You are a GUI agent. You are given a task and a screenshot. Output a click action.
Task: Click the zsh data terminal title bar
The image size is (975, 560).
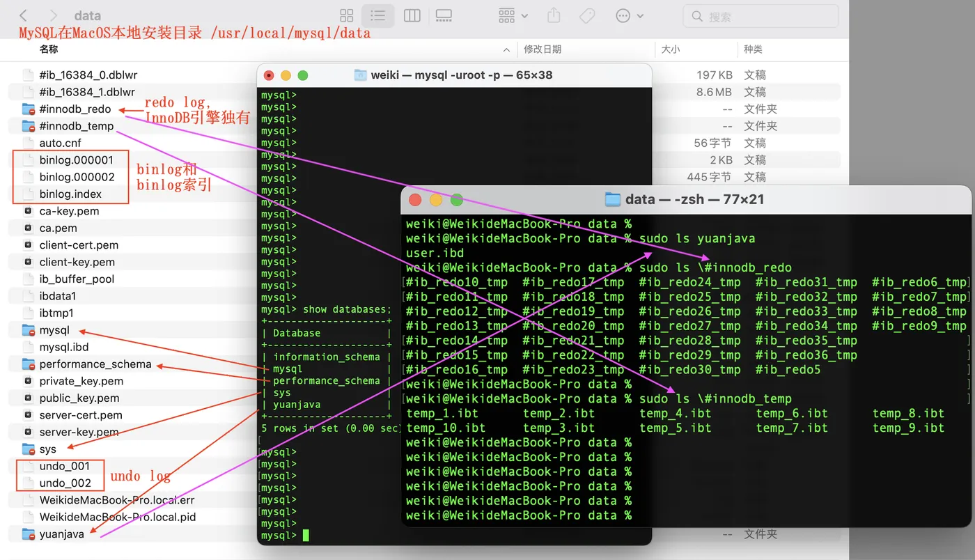pos(687,200)
